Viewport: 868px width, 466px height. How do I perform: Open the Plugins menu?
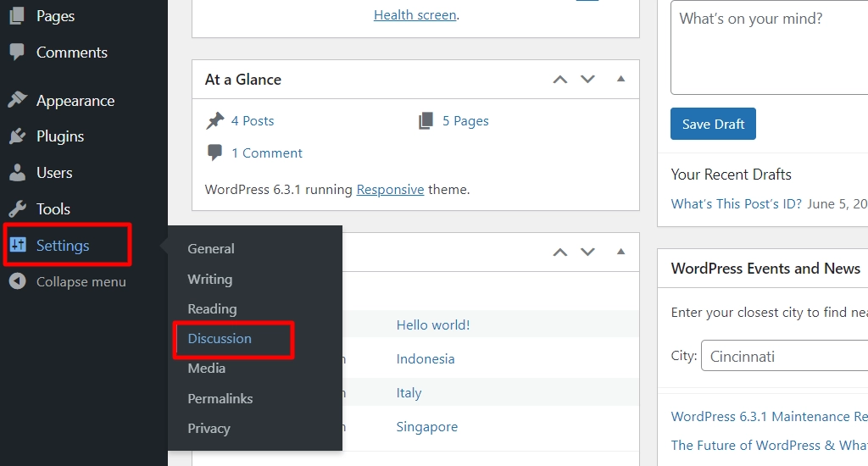coord(60,136)
